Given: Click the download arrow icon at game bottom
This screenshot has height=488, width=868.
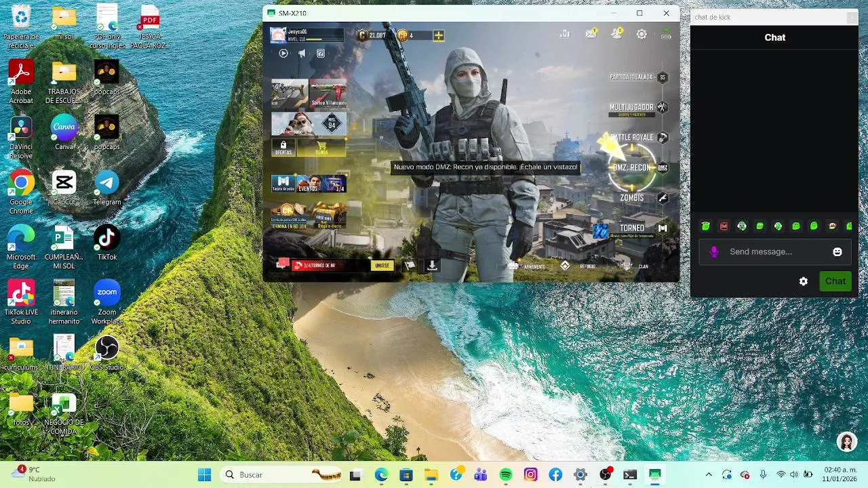Looking at the screenshot, I should [x=432, y=266].
